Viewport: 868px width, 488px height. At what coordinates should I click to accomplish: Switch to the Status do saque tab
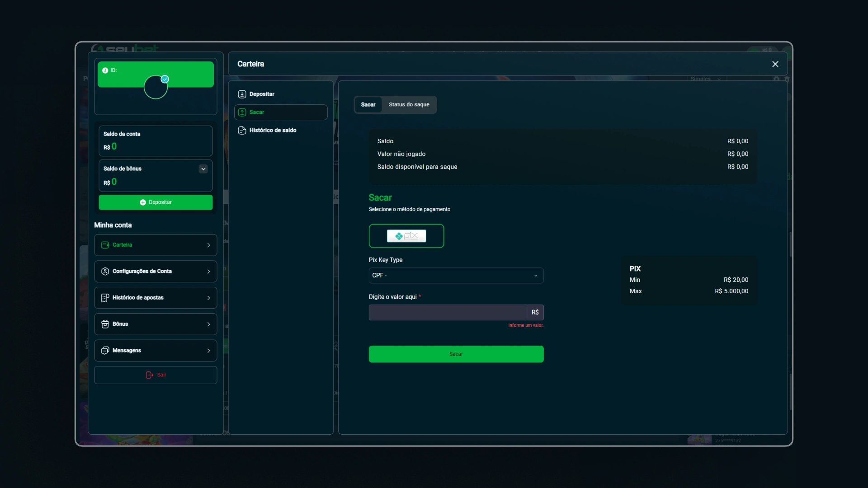409,104
